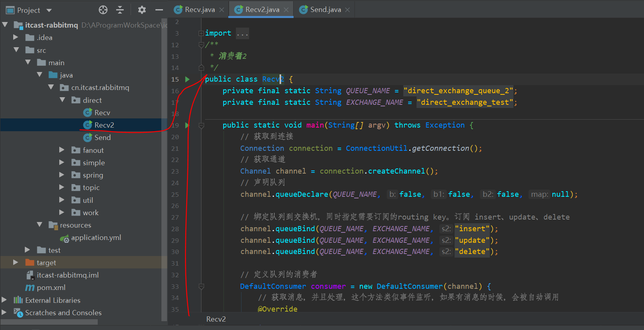Open Project panel settings gear
644x330 pixels.
(142, 10)
